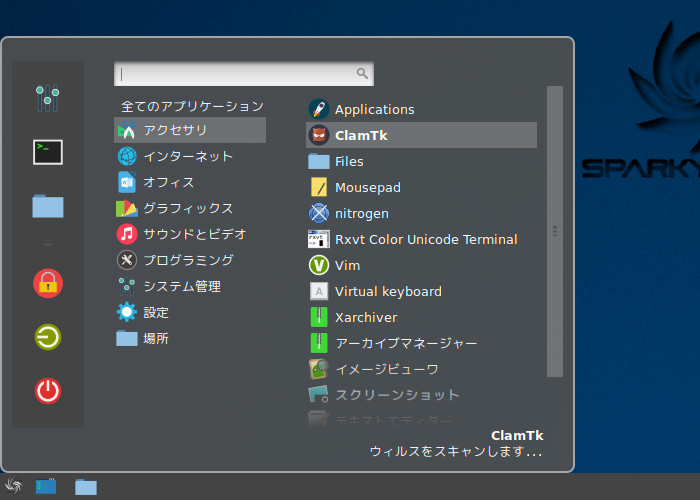Select 全てのアプリケーション category
This screenshot has width=700, height=500.
pyautogui.click(x=192, y=106)
